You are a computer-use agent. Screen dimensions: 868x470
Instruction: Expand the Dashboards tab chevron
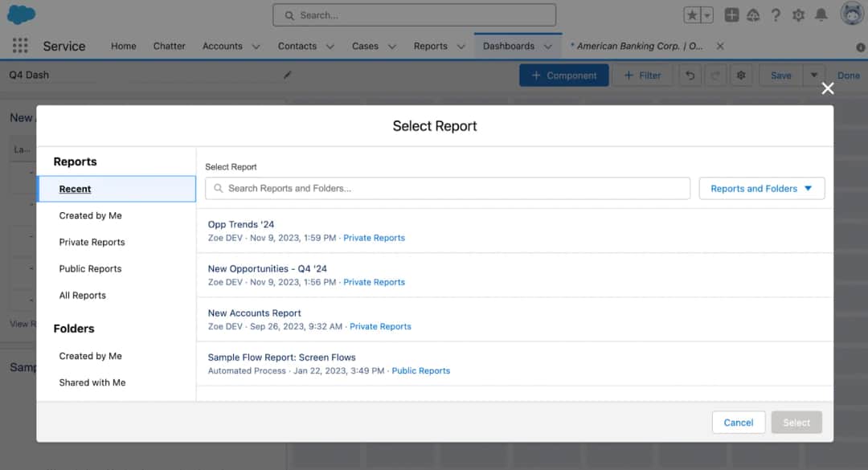548,47
